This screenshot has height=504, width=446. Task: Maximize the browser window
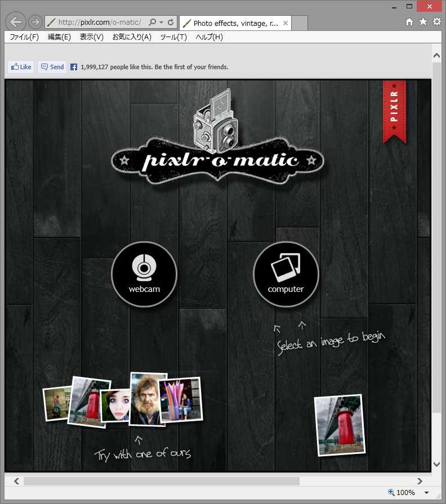[409, 6]
